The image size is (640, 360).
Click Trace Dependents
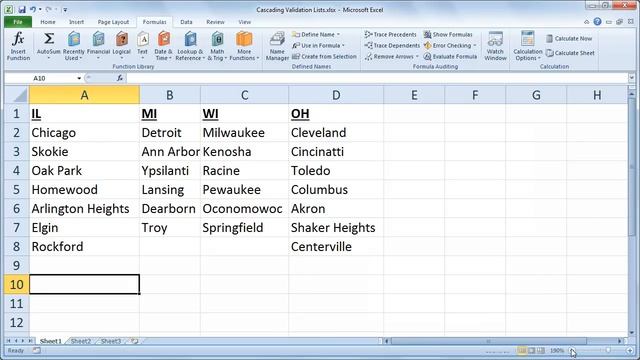pos(392,46)
